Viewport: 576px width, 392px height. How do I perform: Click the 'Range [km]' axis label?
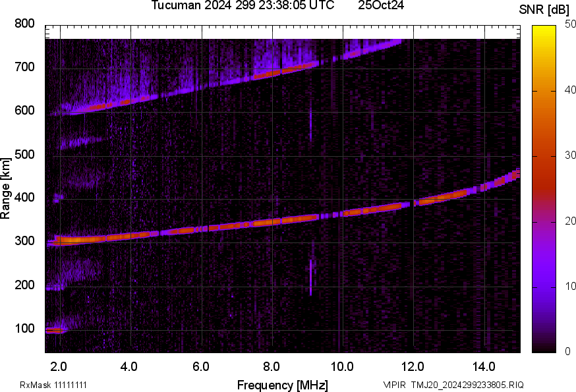[x=5, y=188]
